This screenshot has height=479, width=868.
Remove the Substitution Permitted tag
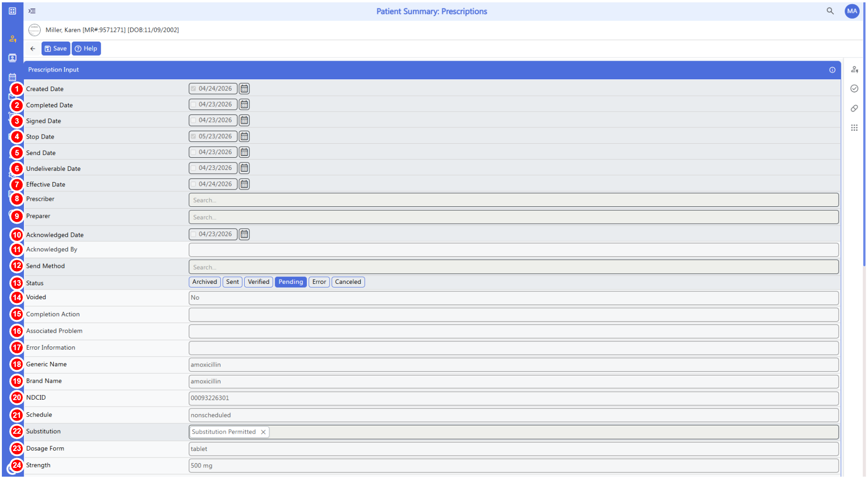263,432
